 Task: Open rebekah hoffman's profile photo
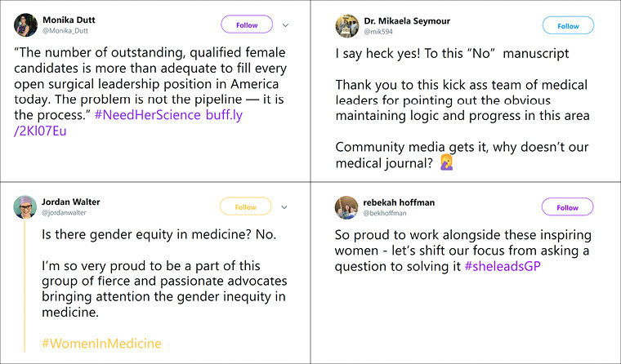pos(347,207)
